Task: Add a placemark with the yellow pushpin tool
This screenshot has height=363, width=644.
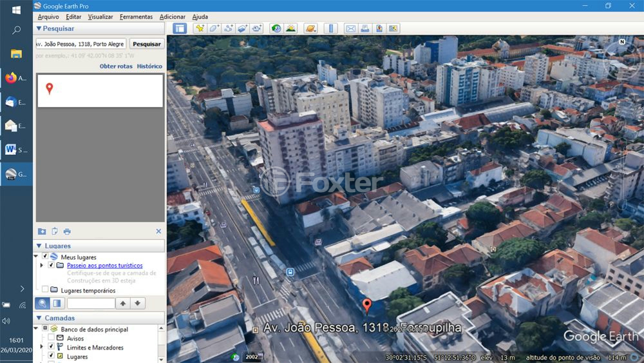Action: [200, 28]
